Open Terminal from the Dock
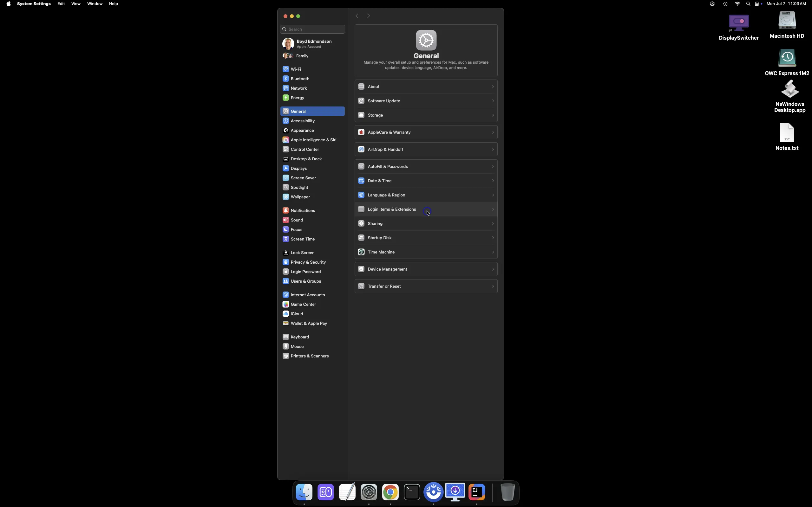Viewport: 812px width, 507px height. coord(412,492)
